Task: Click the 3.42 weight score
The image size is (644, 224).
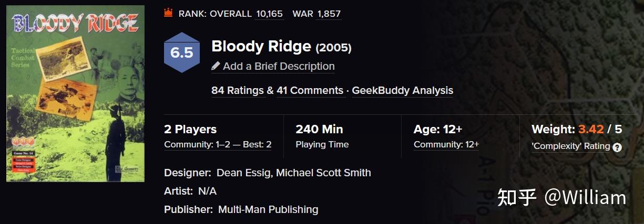Action: [592, 129]
